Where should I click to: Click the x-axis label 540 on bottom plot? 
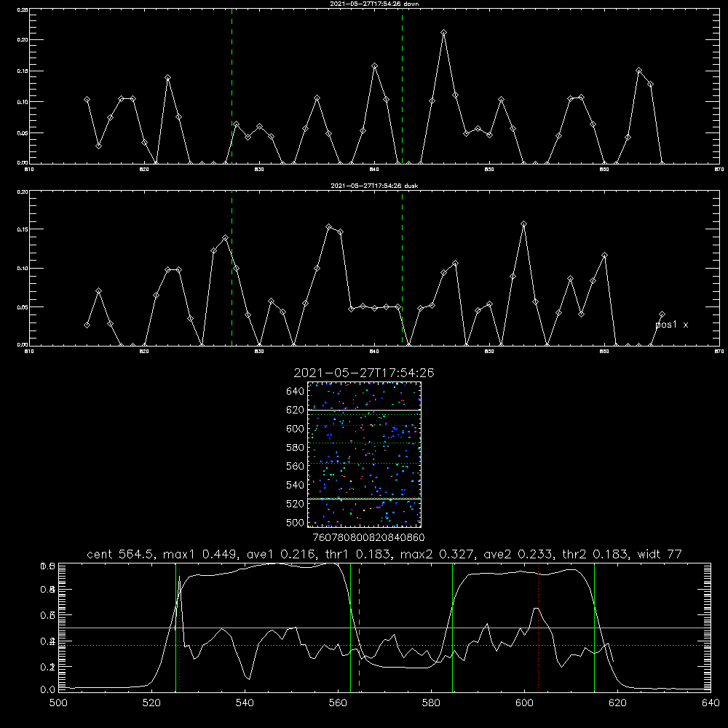[x=245, y=703]
